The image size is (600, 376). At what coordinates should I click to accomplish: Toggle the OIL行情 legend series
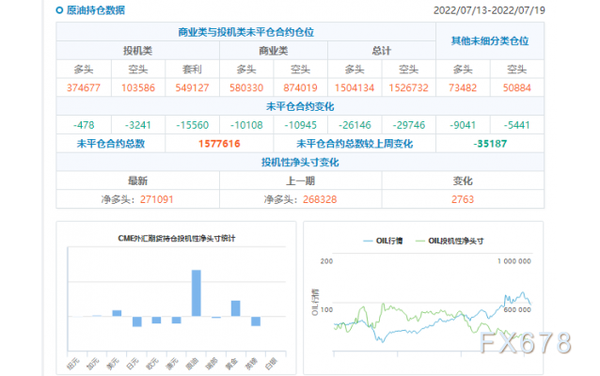(x=383, y=241)
